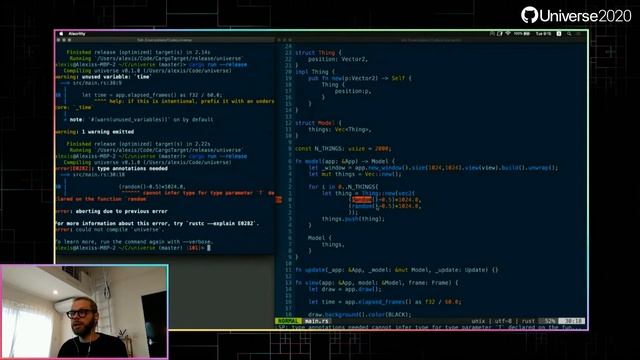Click the NORMAL mode indicator in vim
The height and width of the screenshot is (360, 640).
pos(288,321)
